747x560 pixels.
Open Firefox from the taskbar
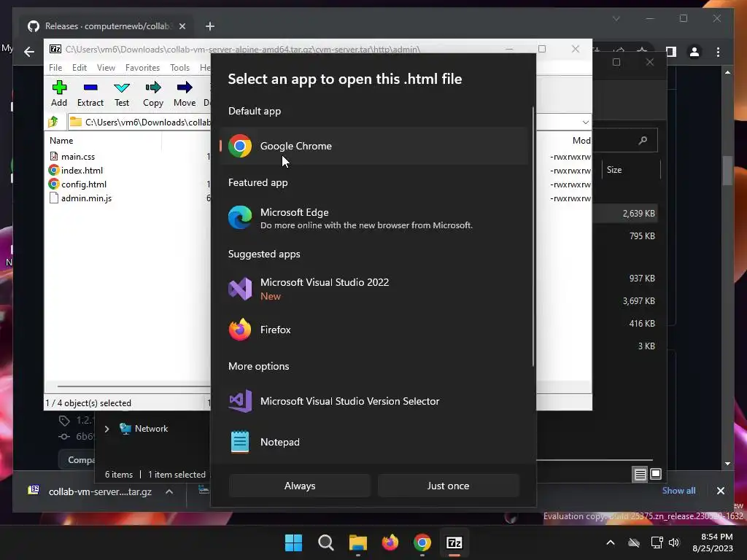[x=390, y=542]
